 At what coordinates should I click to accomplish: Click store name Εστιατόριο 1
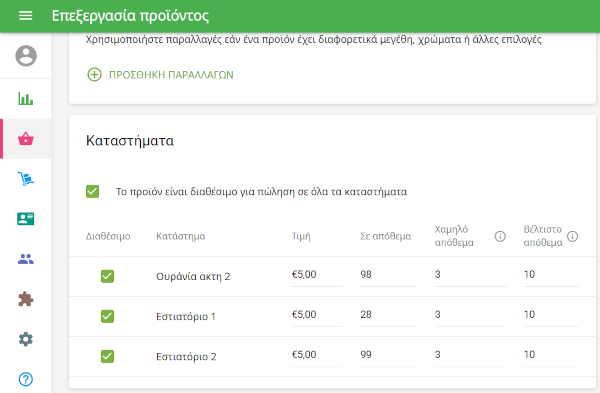coord(186,316)
